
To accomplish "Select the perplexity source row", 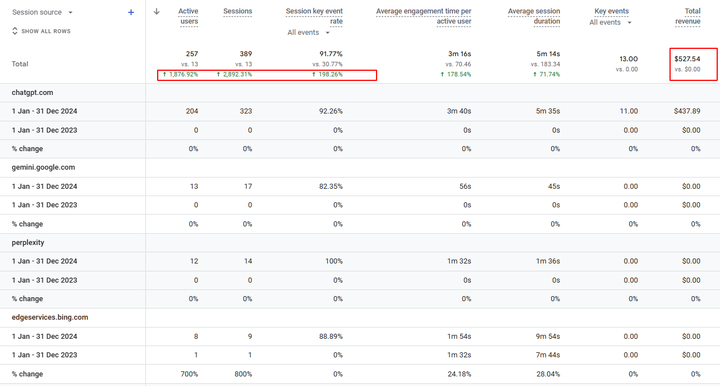I will point(28,242).
